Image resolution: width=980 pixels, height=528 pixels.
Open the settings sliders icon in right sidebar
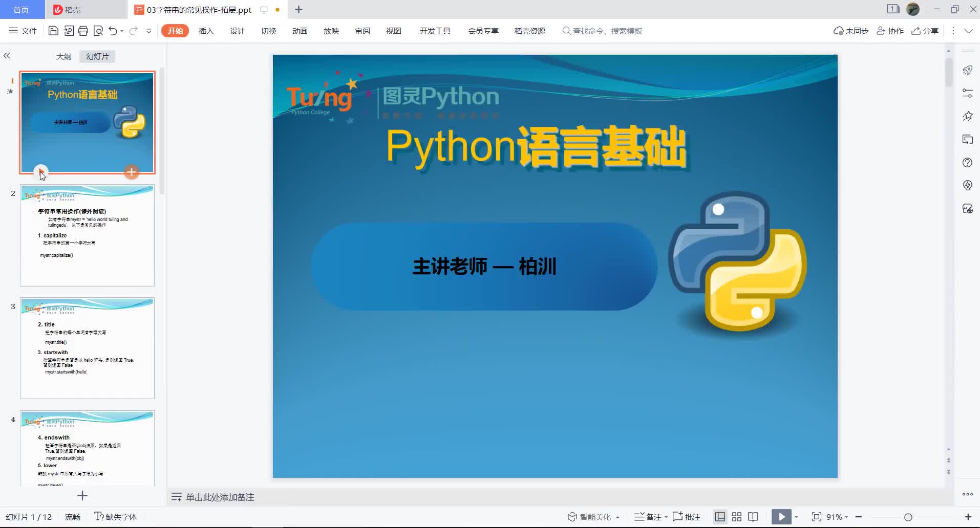tap(967, 93)
